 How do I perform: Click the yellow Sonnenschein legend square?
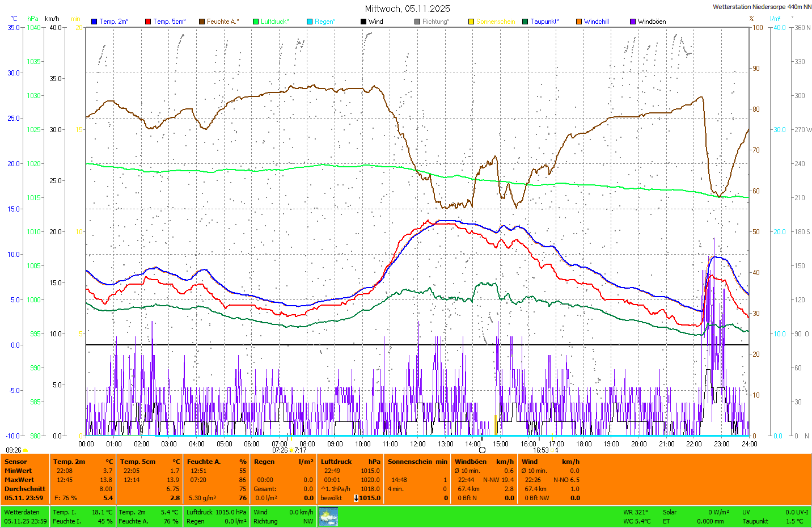(x=471, y=22)
